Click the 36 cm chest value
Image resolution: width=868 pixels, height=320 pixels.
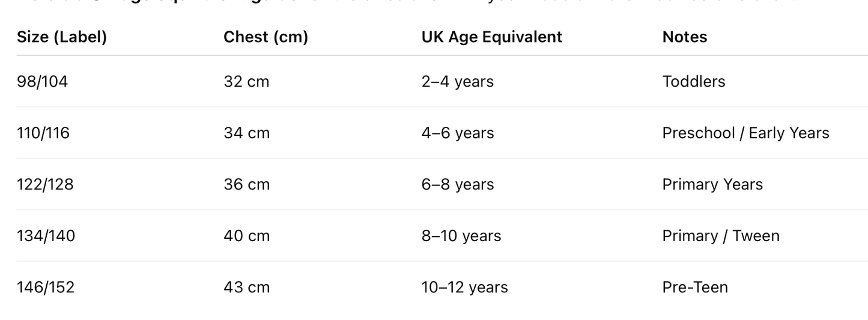tap(246, 184)
